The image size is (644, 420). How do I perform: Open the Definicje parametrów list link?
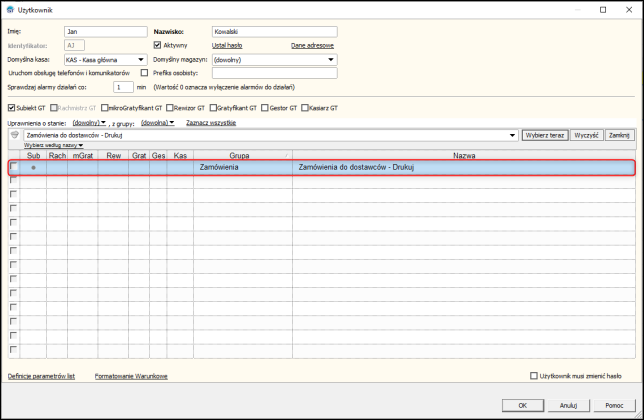point(41,376)
